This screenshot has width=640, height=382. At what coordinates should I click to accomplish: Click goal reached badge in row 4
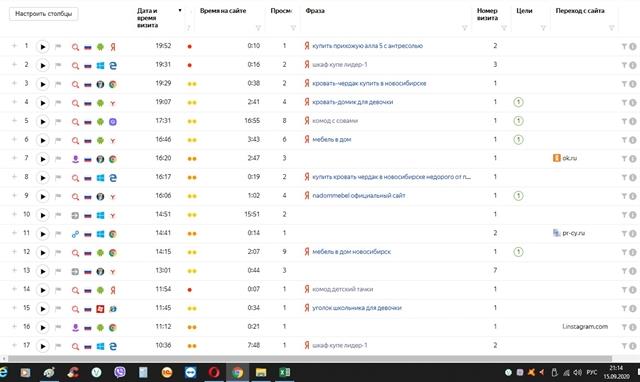click(518, 102)
